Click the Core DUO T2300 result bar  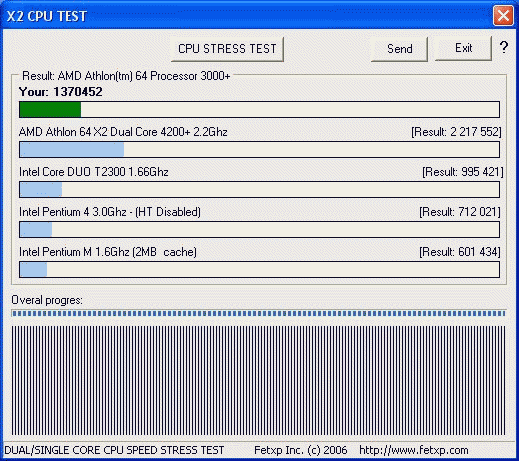click(259, 189)
